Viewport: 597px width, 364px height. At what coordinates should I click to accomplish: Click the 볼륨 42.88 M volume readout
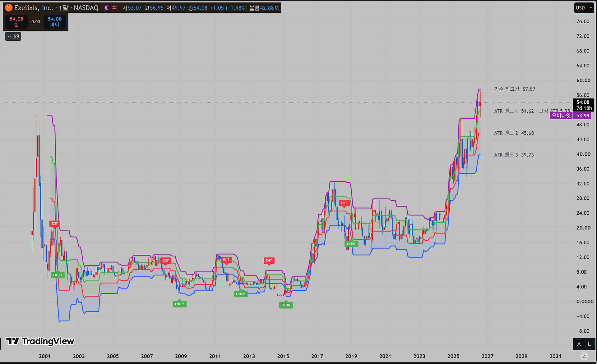(x=264, y=8)
